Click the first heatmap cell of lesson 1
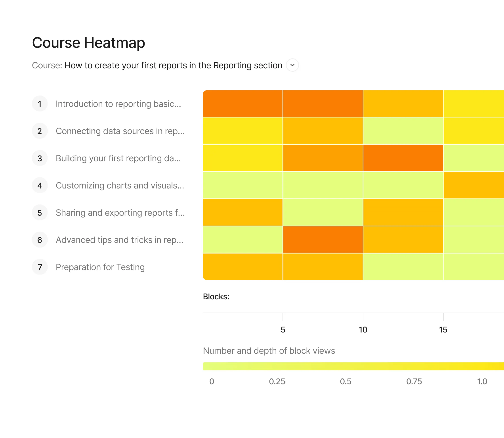The image size is (504, 438). pyautogui.click(x=243, y=104)
